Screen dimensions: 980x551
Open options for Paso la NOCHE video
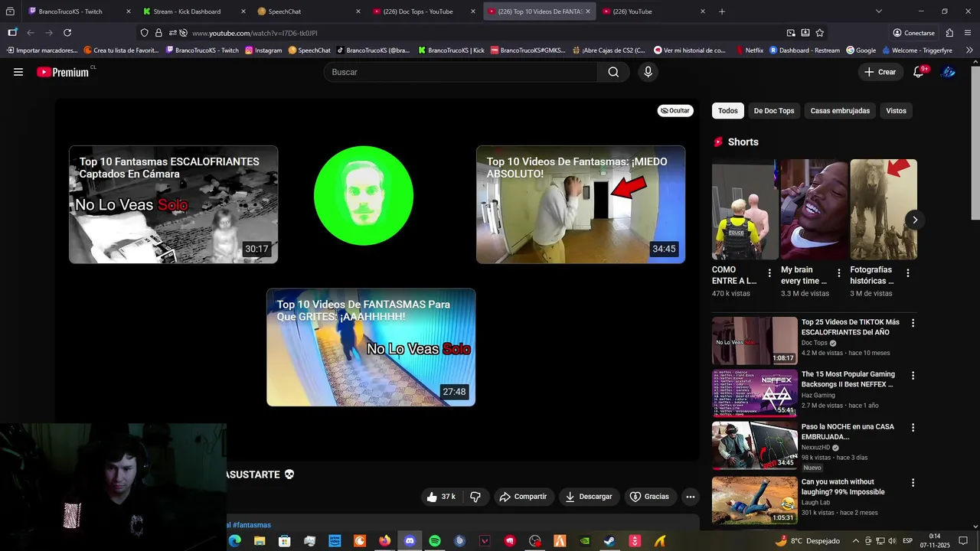tap(913, 427)
